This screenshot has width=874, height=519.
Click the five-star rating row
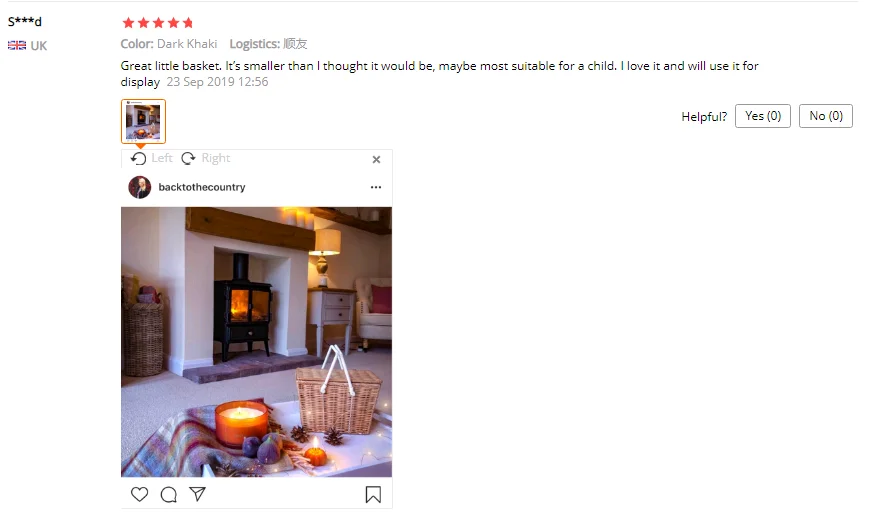[x=158, y=23]
